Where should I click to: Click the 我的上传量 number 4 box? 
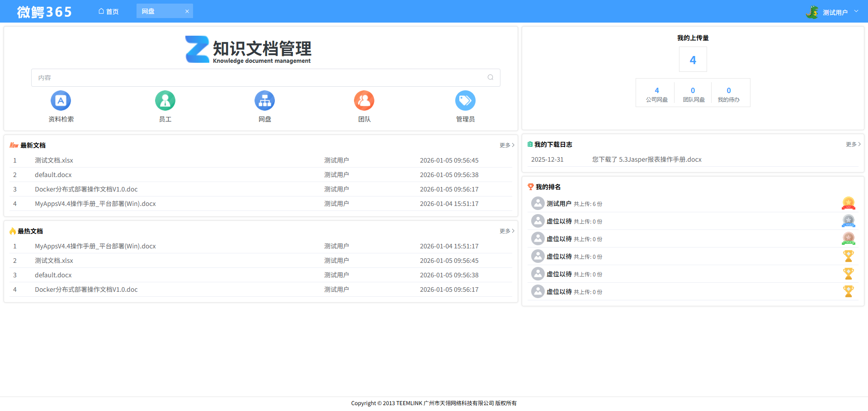[693, 59]
